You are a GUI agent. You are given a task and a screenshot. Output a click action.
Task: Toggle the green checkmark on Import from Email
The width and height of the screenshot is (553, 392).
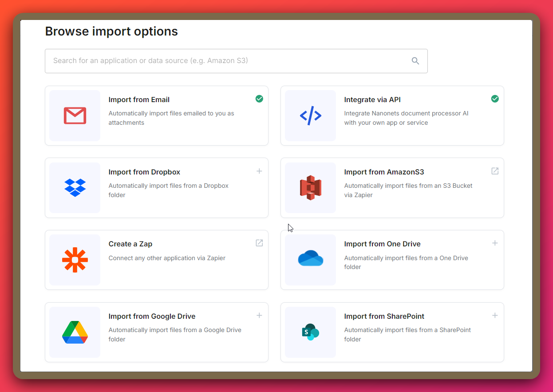pyautogui.click(x=259, y=99)
